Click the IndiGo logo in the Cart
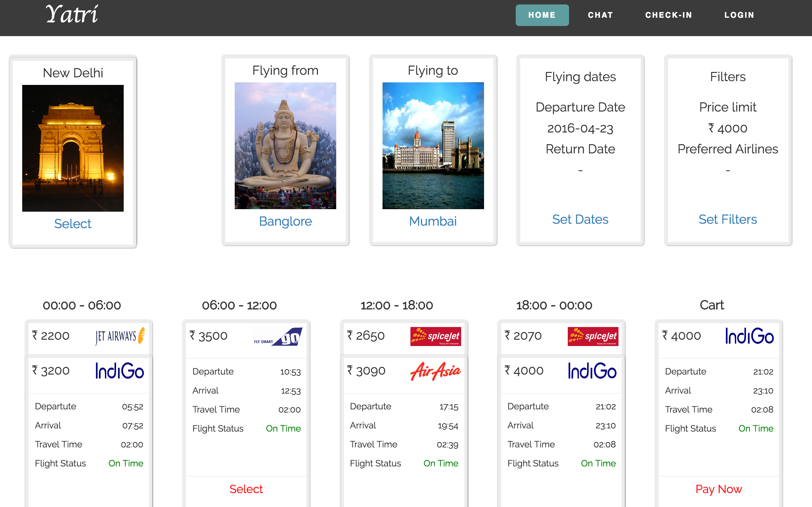Viewport: 812px width, 507px height. coord(749,336)
